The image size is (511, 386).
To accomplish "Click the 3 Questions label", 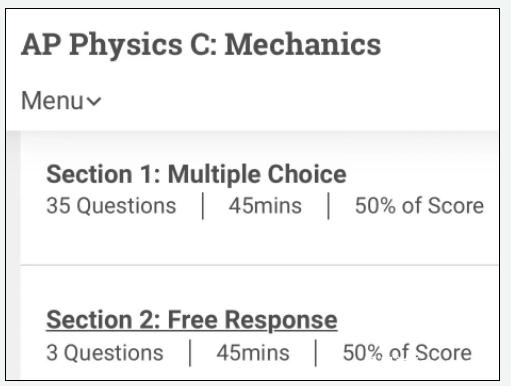I will click(x=105, y=353).
